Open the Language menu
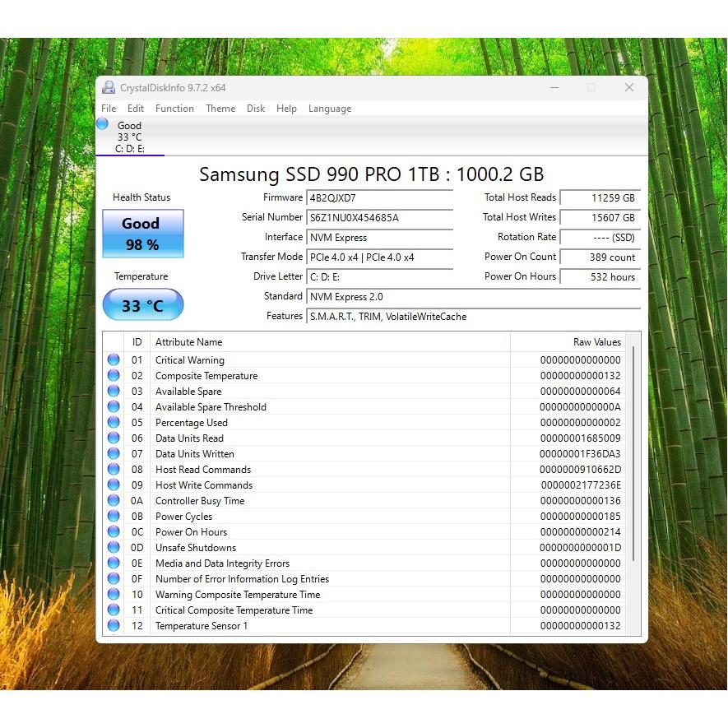The width and height of the screenshot is (728, 728). [x=329, y=109]
